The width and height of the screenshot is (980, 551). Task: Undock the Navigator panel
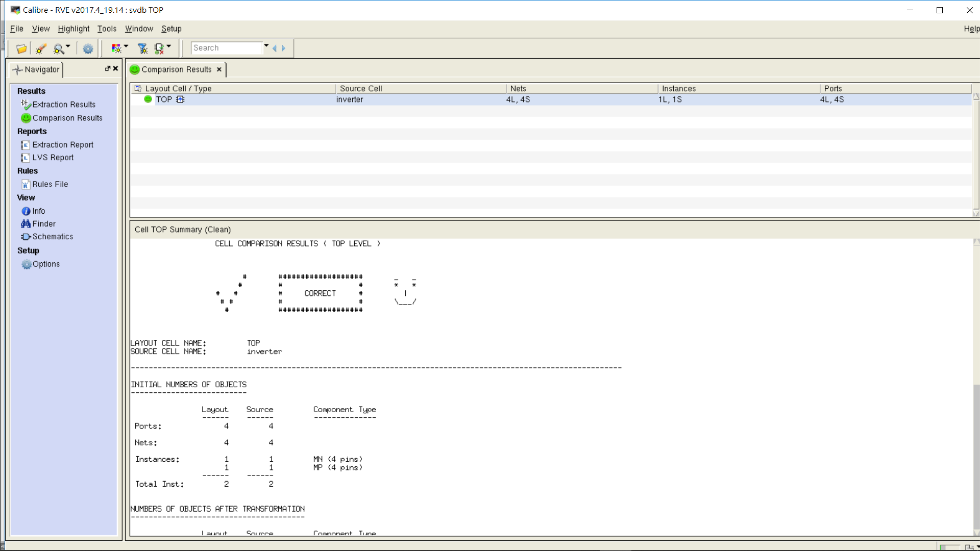[108, 68]
